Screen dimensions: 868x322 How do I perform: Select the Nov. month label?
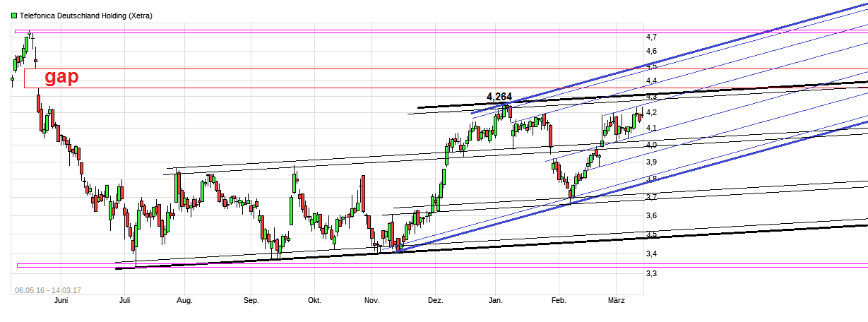click(372, 301)
